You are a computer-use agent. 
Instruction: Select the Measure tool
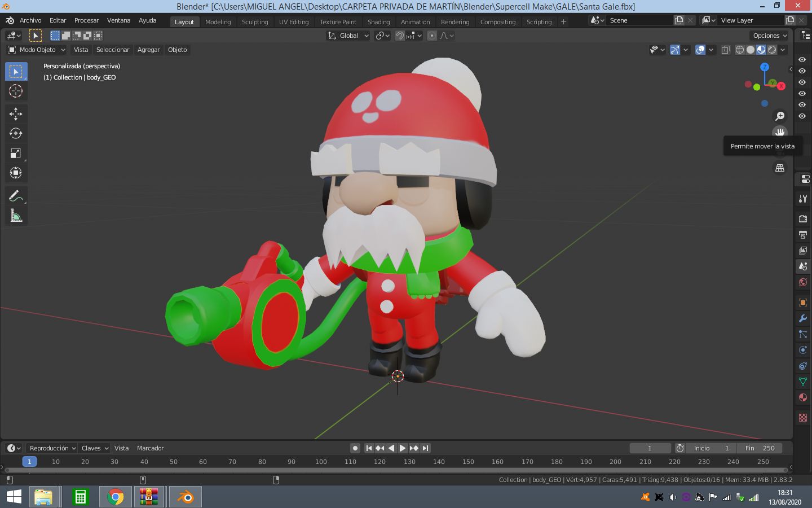pos(16,216)
